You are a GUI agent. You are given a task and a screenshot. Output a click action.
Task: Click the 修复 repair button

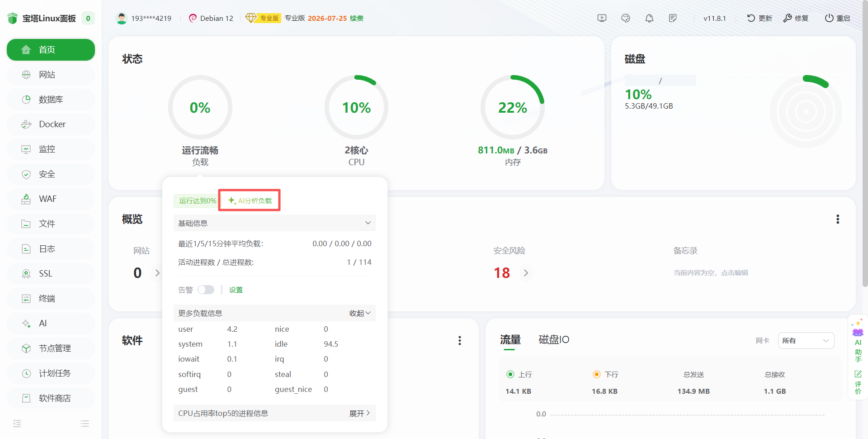[796, 18]
